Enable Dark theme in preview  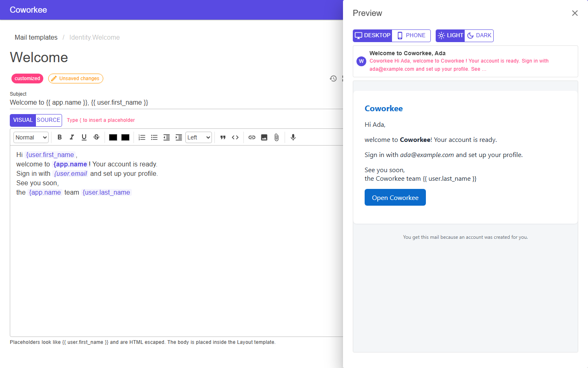tap(479, 36)
